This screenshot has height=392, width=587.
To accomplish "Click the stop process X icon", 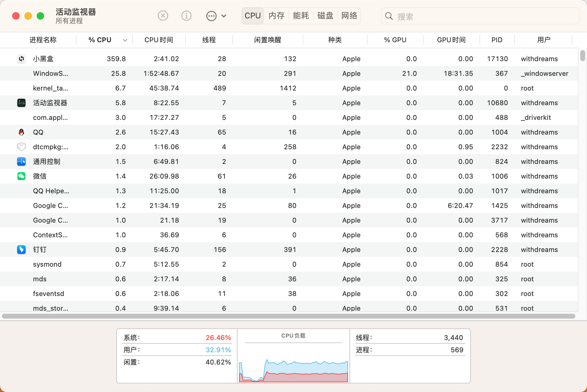I will pyautogui.click(x=163, y=16).
